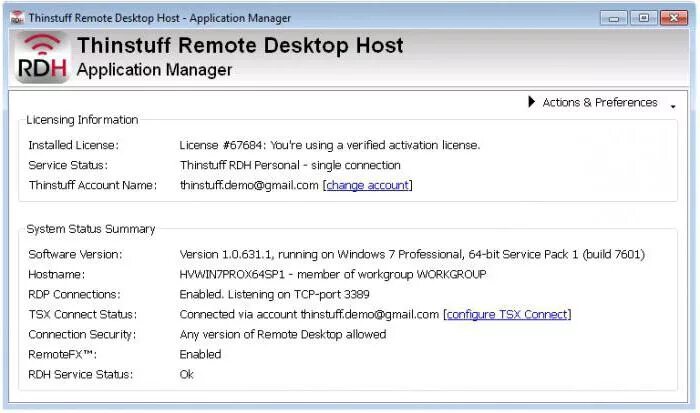Image resolution: width=700 pixels, height=413 pixels.
Task: Select the Licensing Information group heading
Action: 82,120
